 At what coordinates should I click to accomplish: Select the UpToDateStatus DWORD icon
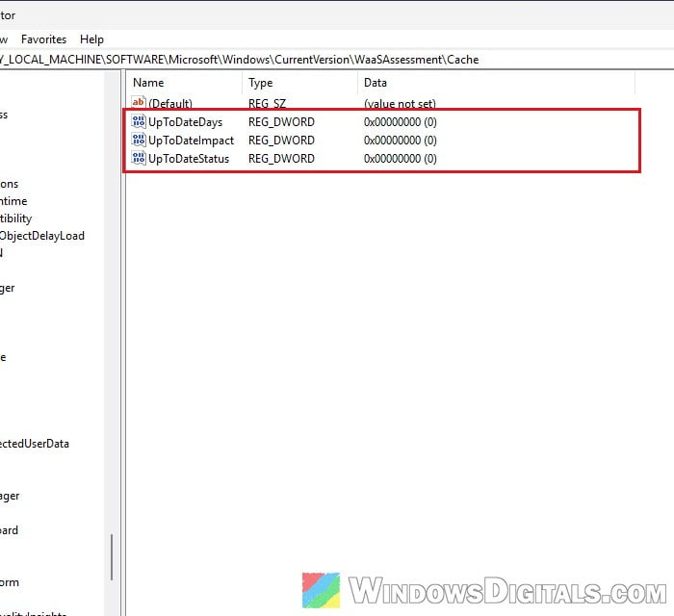[x=139, y=159]
